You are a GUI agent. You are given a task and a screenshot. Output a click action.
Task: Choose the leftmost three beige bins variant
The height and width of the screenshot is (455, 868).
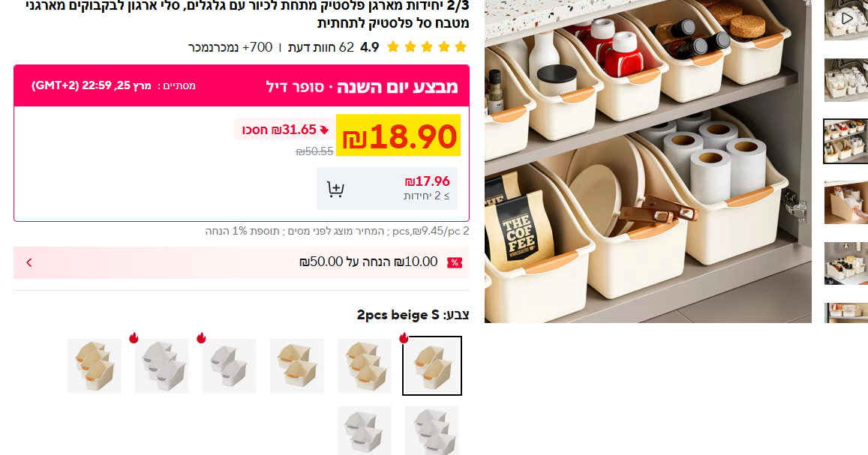94,366
